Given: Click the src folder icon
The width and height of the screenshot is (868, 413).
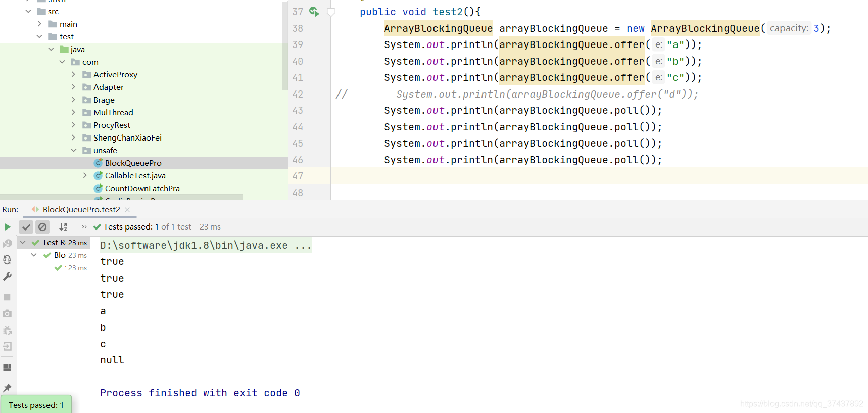Looking at the screenshot, I should point(41,11).
